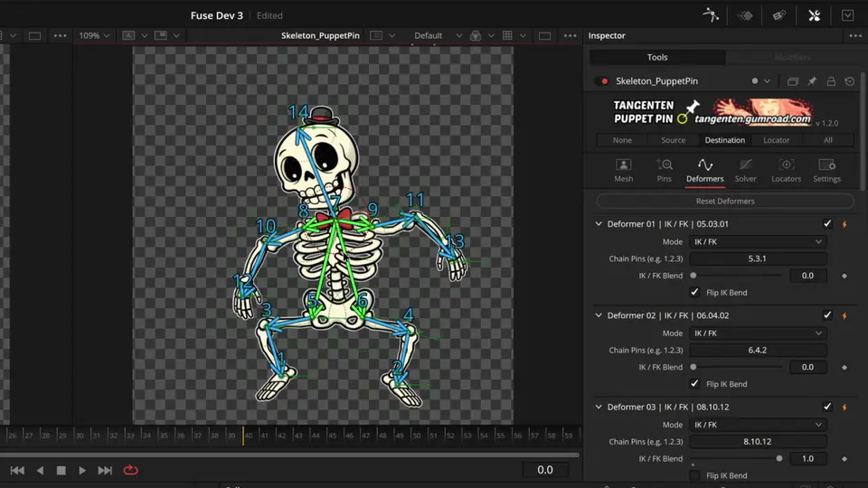Click the grid guides icon in viewer toolbar
Image resolution: width=868 pixels, height=488 pixels.
pos(507,35)
